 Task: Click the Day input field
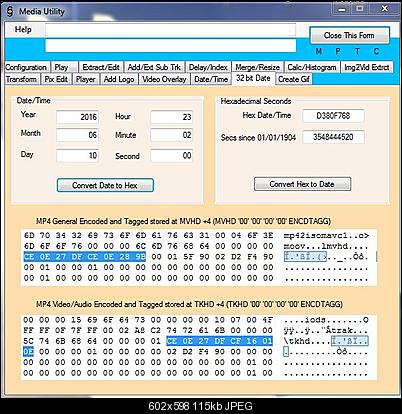coord(77,156)
